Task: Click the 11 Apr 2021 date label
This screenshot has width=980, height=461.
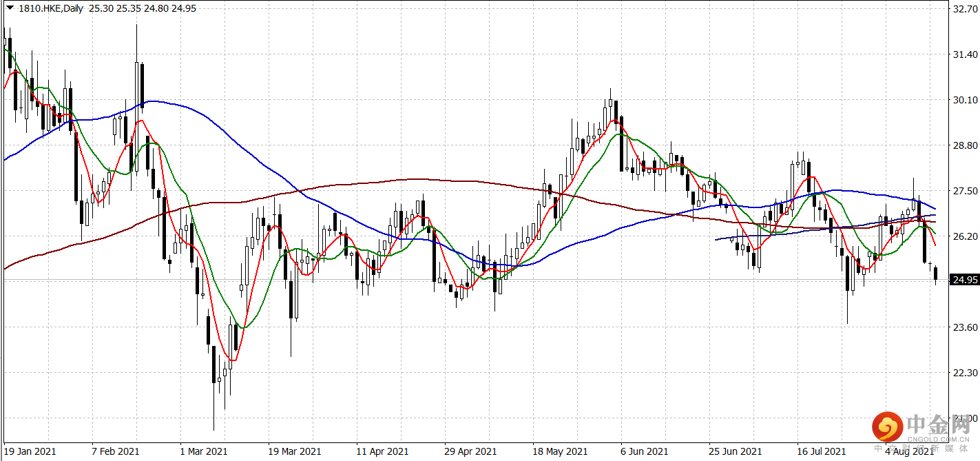Action: coord(382,451)
